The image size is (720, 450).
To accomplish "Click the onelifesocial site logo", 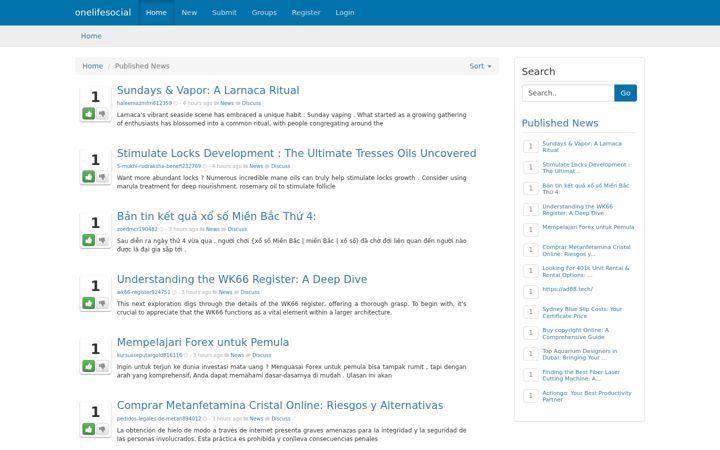I will pyautogui.click(x=103, y=12).
